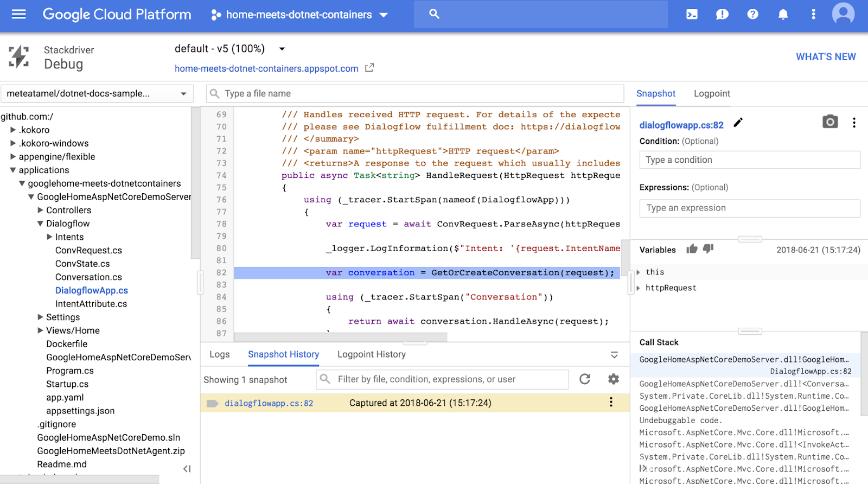Refresh the snapshot history list
The width and height of the screenshot is (868, 484).
(x=585, y=379)
